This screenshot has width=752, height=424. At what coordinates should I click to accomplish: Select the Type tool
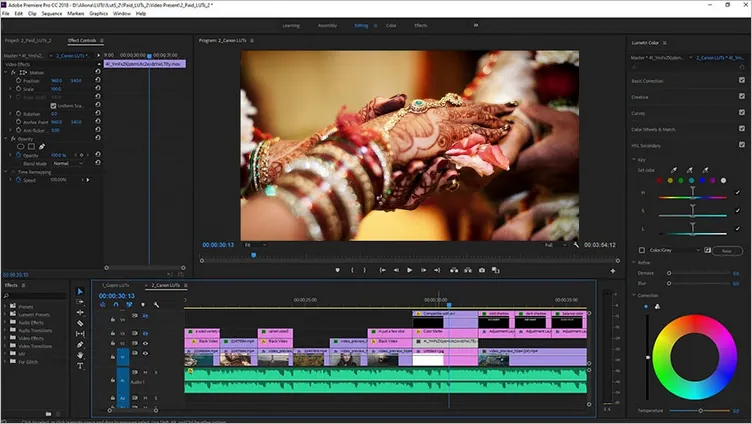click(81, 366)
